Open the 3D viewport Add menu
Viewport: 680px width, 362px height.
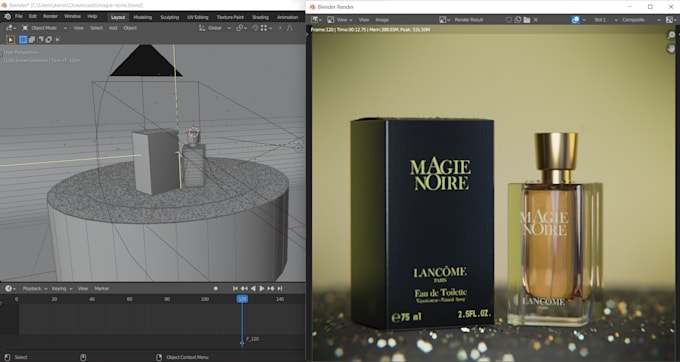(x=113, y=28)
